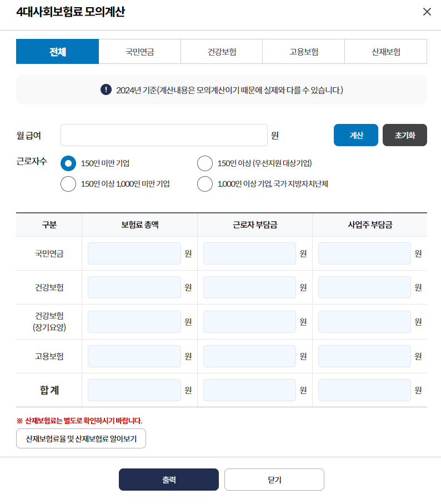
Task: Select 150인 이상 (우선지원 대상기업) option
Action: 205,163
